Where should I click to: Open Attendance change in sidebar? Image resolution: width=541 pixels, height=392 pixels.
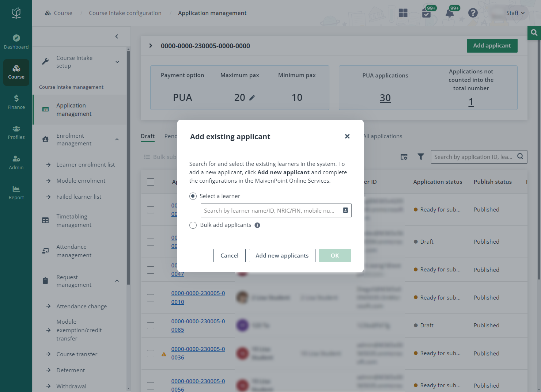point(82,307)
